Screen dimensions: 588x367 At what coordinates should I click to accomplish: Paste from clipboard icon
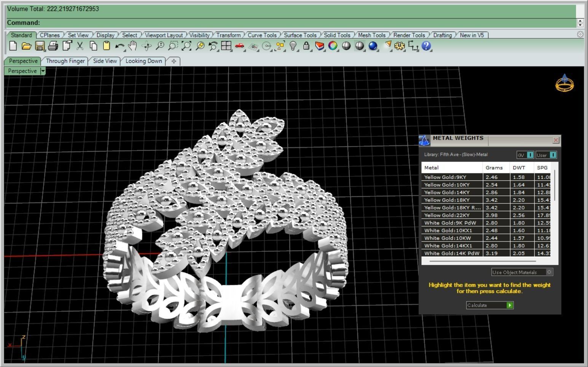click(x=107, y=46)
